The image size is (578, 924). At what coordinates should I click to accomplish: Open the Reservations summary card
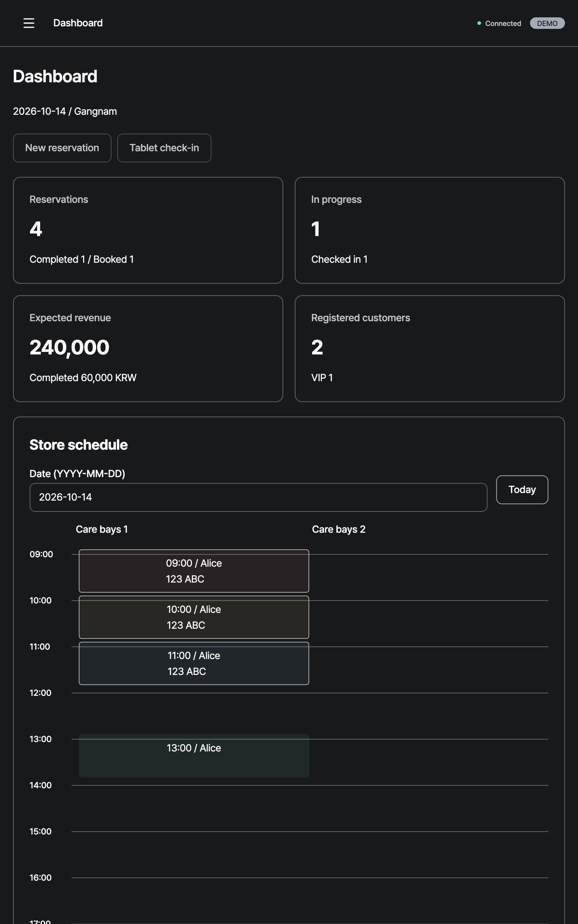(148, 230)
